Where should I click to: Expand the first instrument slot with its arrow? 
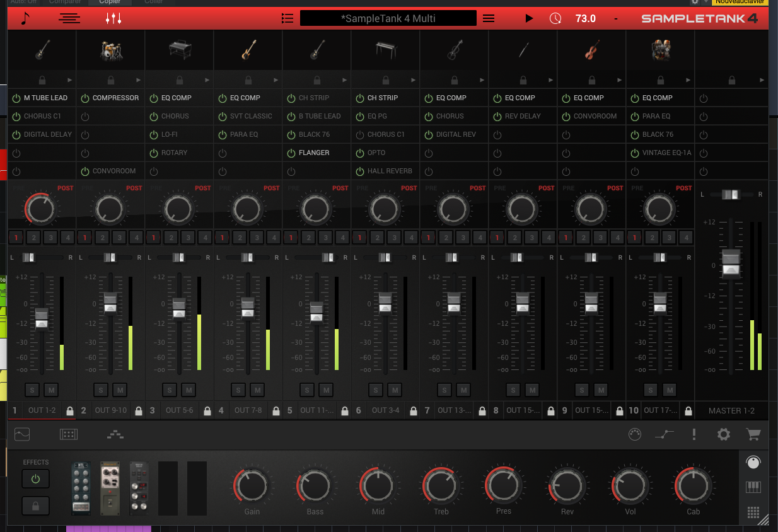pyautogui.click(x=71, y=80)
